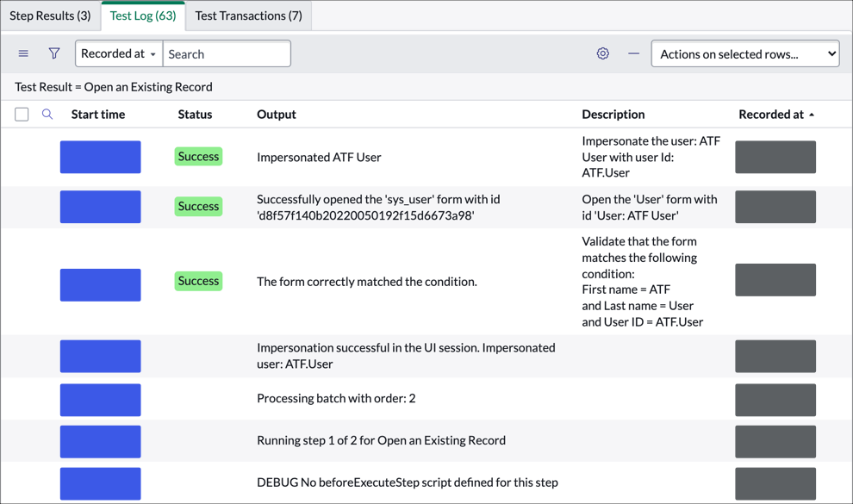Open the first row's Start time link

(x=99, y=157)
